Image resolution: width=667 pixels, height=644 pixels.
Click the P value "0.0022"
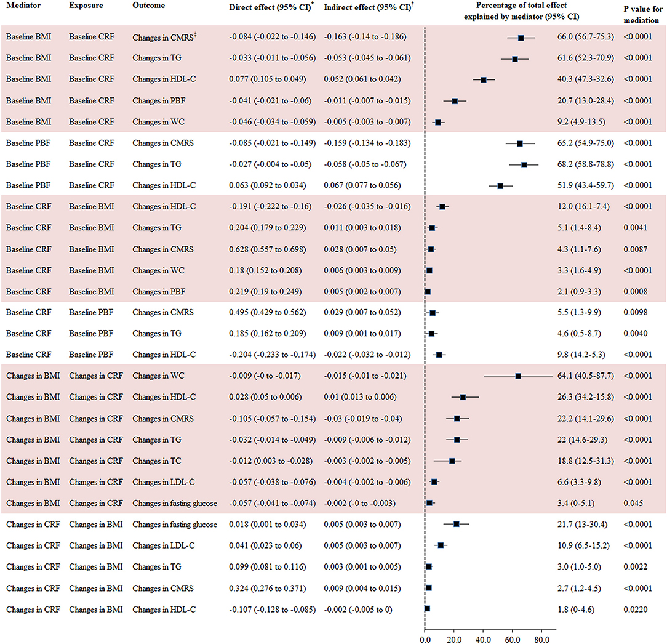tap(636, 567)
